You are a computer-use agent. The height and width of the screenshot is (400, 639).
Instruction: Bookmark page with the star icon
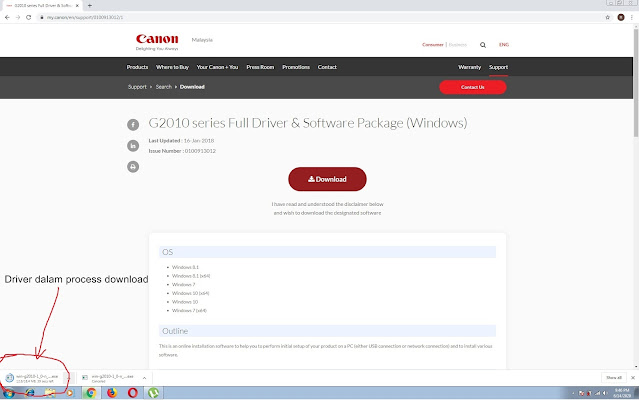(x=608, y=17)
